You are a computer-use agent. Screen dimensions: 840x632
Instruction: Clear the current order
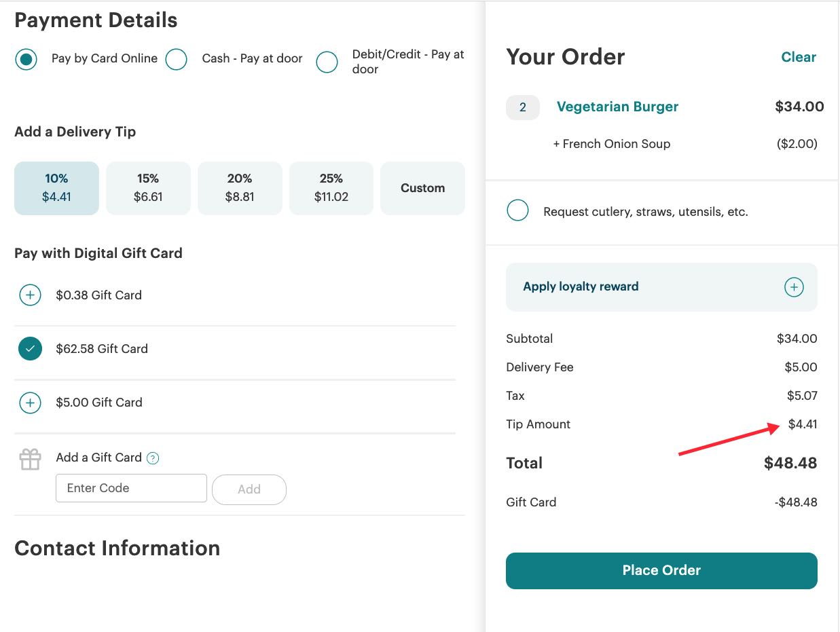(x=798, y=57)
